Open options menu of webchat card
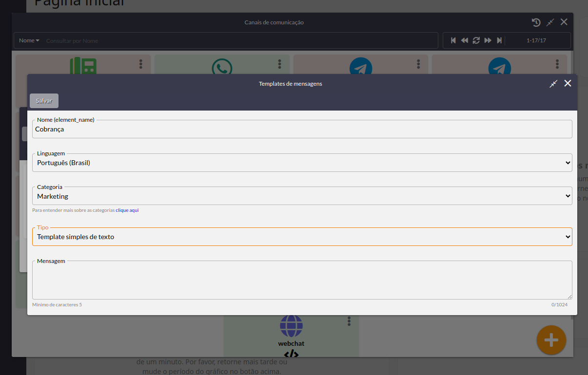The image size is (588, 375). click(x=349, y=321)
